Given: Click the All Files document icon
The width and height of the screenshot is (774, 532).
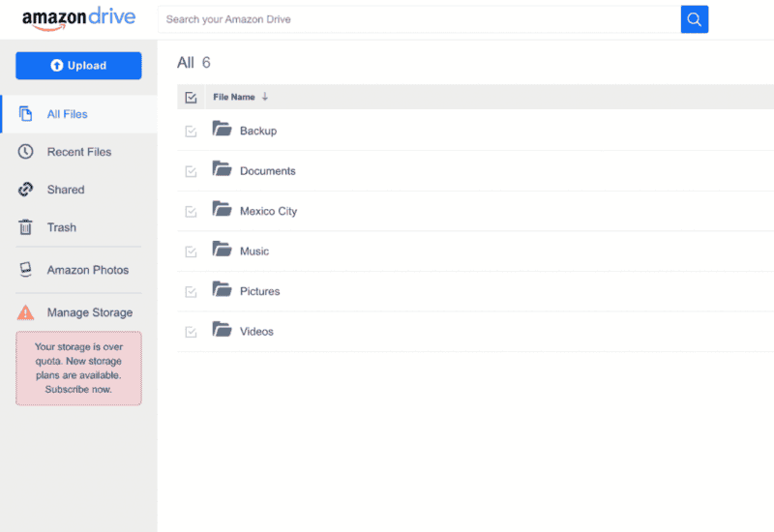Looking at the screenshot, I should [x=26, y=114].
